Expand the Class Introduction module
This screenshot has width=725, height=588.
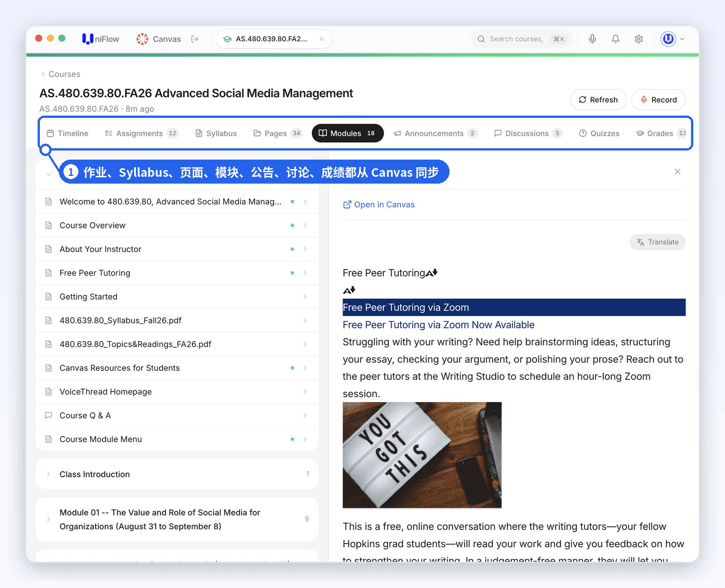pyautogui.click(x=177, y=474)
